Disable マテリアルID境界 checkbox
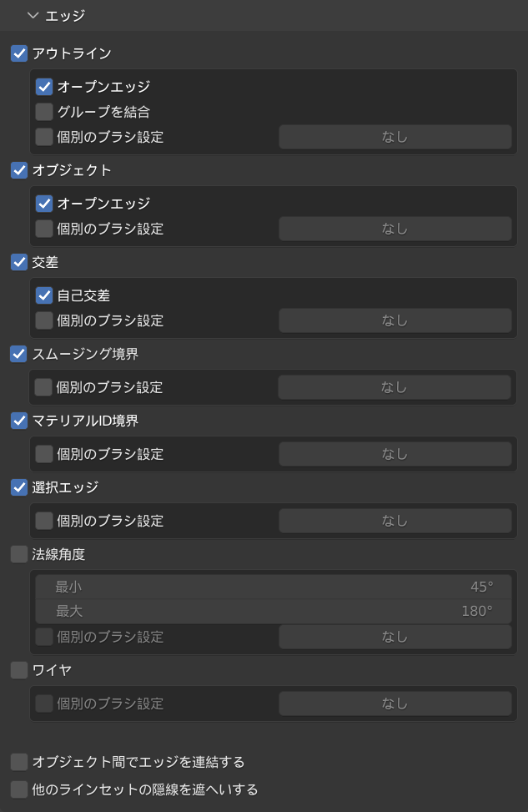 point(19,421)
